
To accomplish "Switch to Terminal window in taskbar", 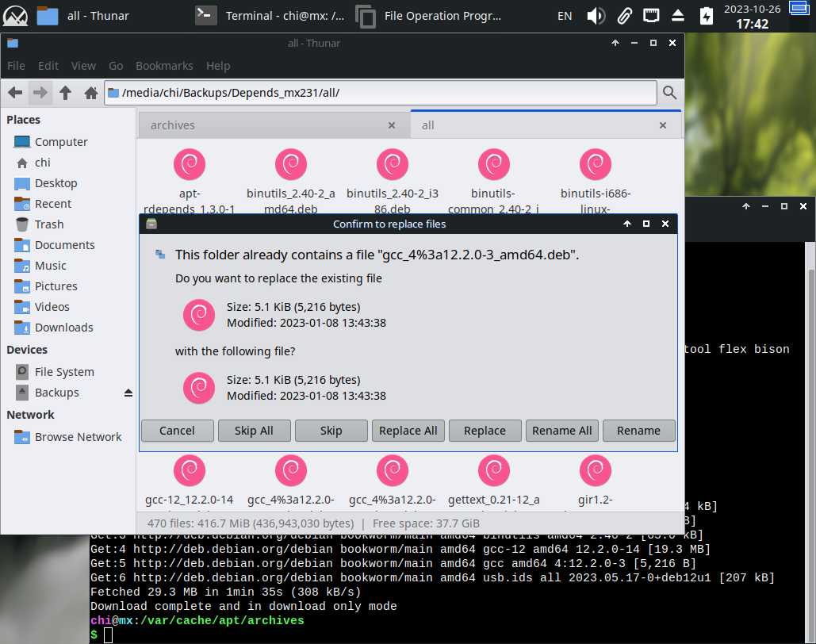I will coord(270,16).
